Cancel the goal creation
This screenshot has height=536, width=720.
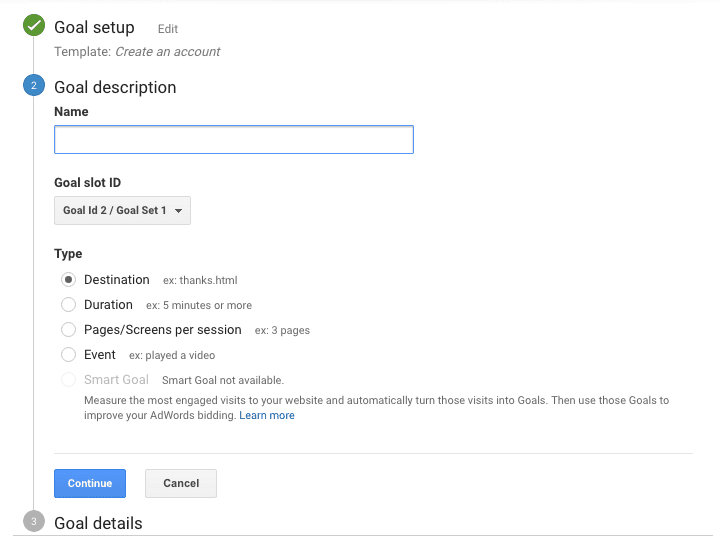coord(181,483)
